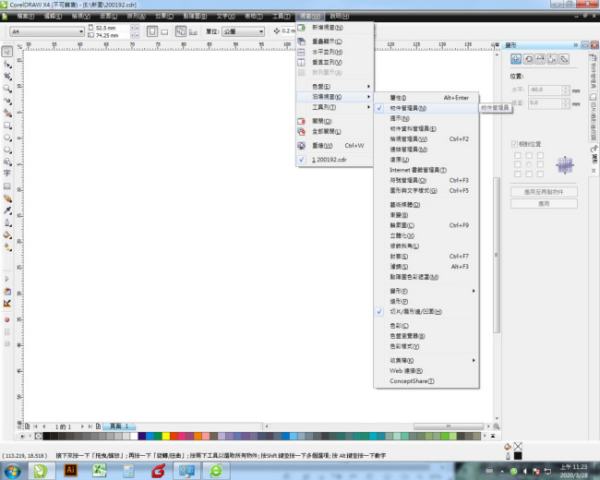Open the 檔案 (File) menu

[26, 16]
